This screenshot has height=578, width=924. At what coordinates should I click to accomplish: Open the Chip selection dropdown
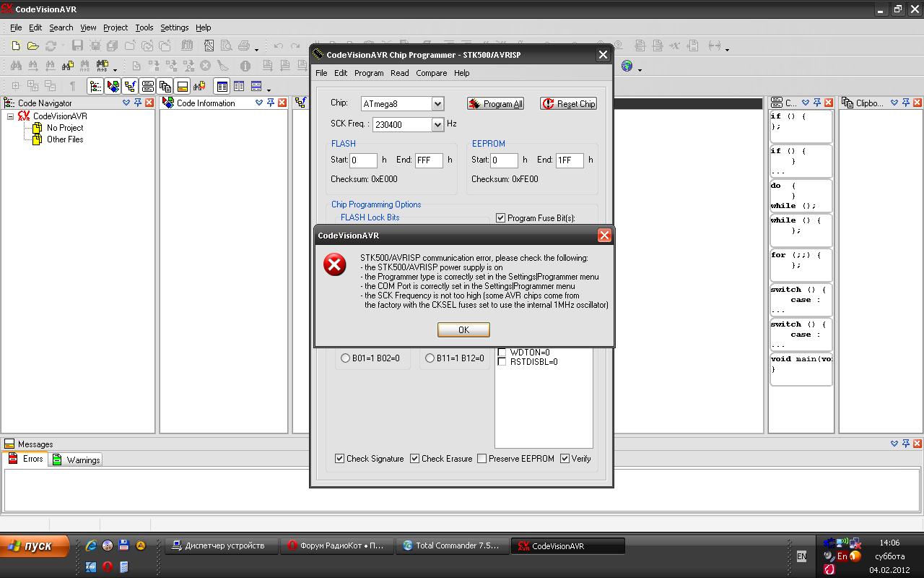[x=437, y=104]
